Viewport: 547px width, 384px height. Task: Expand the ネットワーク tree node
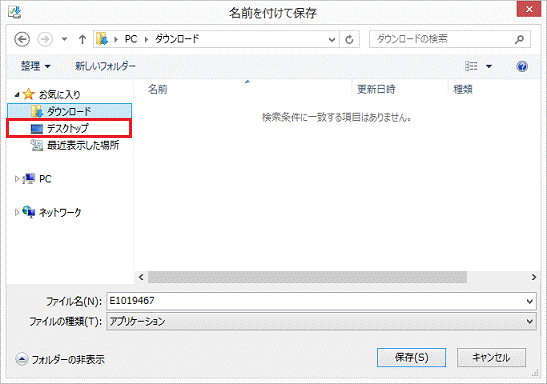click(x=16, y=212)
